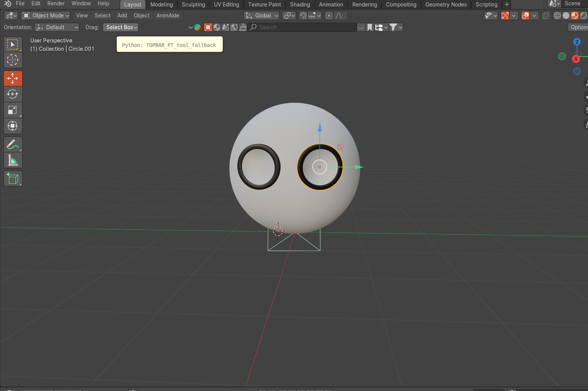Choose the Add Cube tool
This screenshot has width=588, height=391.
pyautogui.click(x=13, y=178)
